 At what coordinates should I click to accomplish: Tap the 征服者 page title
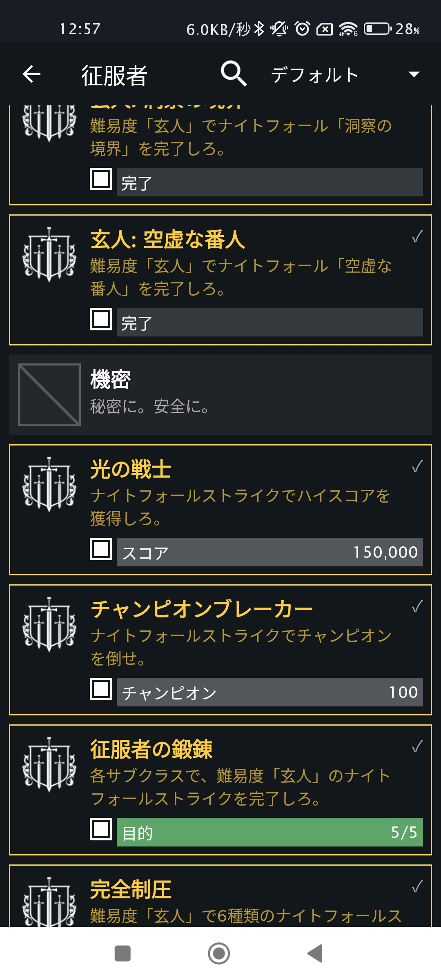coord(114,76)
